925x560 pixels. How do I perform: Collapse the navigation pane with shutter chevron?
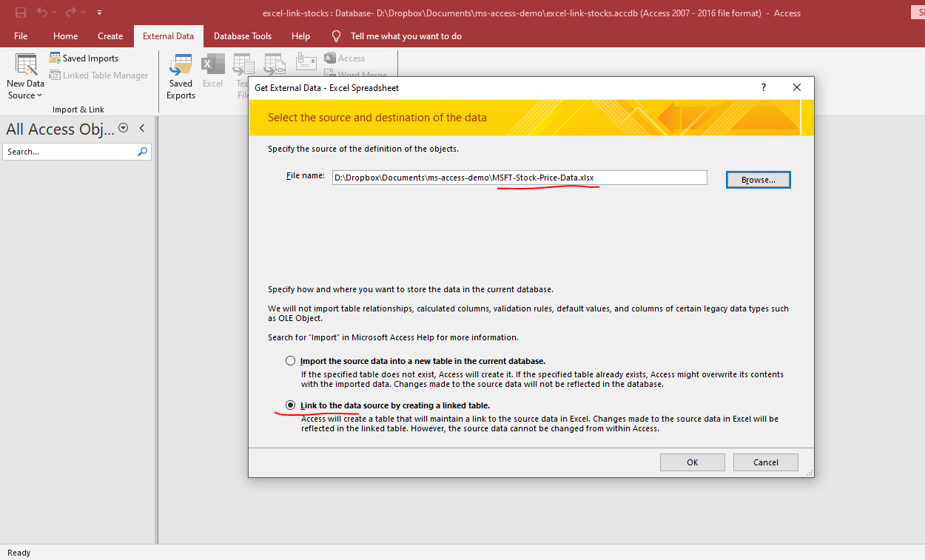click(142, 128)
